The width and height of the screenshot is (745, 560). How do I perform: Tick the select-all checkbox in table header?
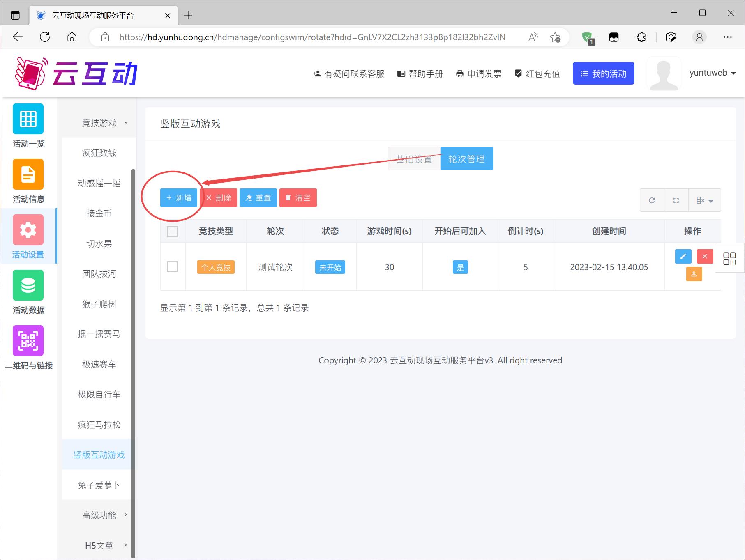173,232
